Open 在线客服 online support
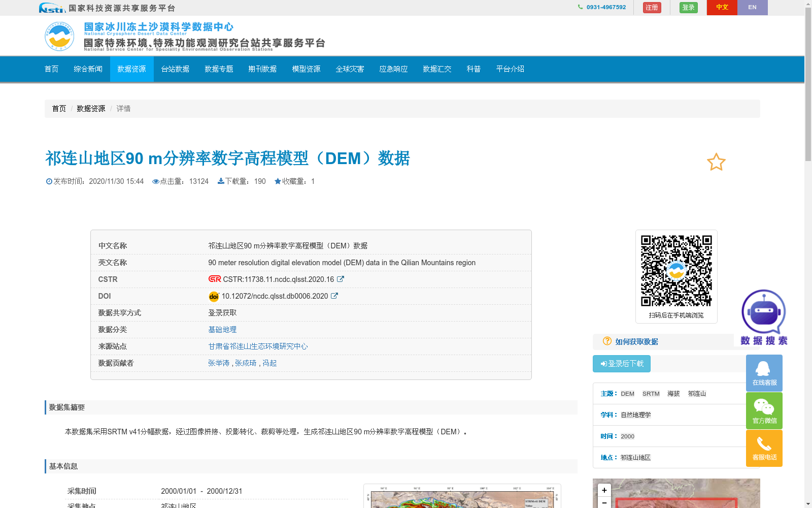The height and width of the screenshot is (508, 812). (764, 373)
